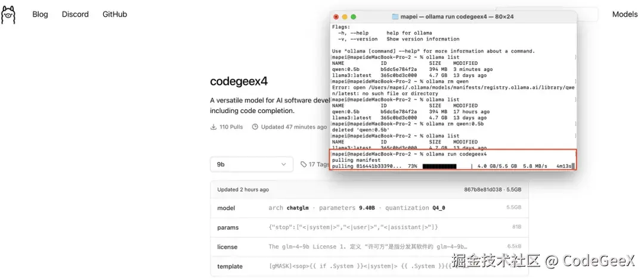Click the download progress bar in terminal
Viewport: 644px width, 278px height.
coord(439,166)
